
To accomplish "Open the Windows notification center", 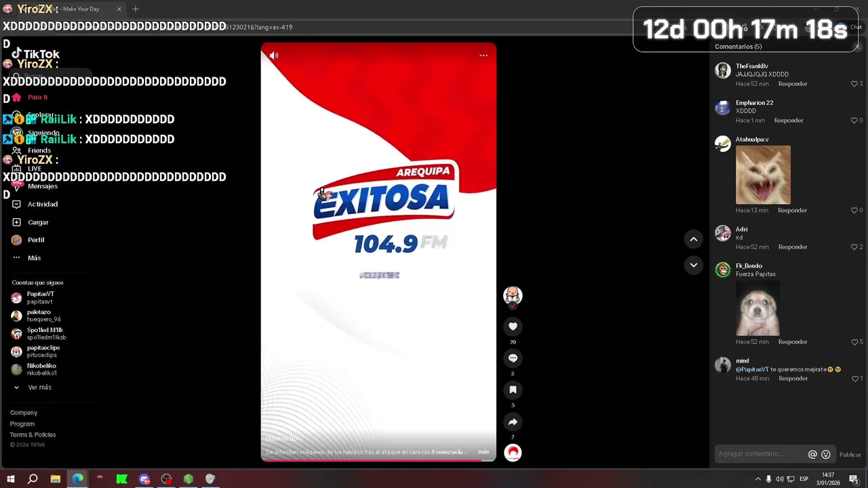I will (x=854, y=479).
